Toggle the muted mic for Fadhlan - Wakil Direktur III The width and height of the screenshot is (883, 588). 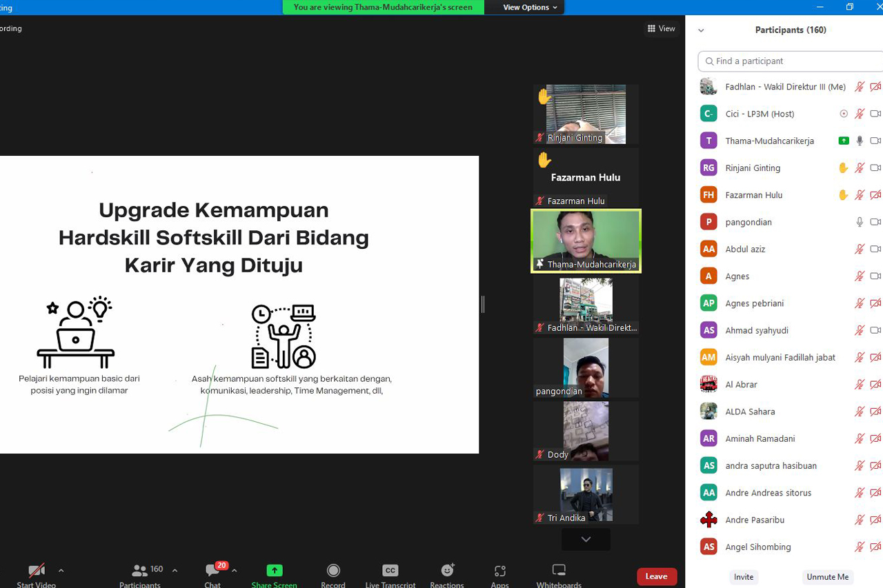(x=860, y=87)
